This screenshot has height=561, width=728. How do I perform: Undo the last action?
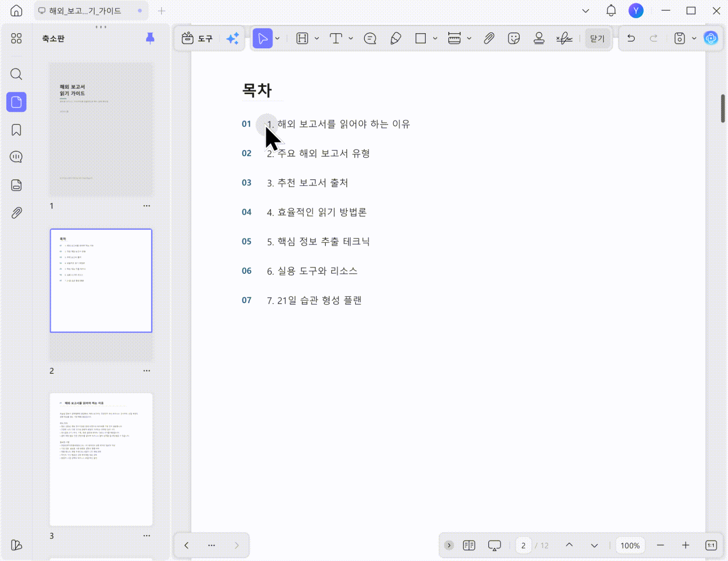(x=631, y=39)
